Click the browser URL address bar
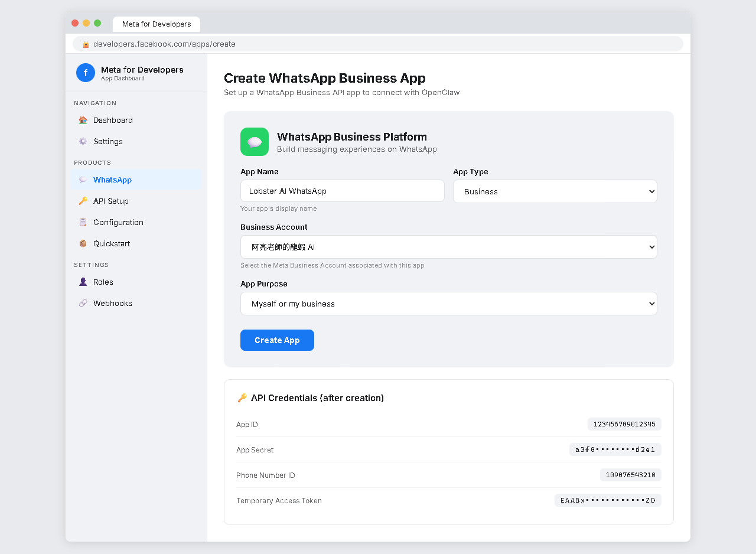This screenshot has width=756, height=554. pyautogui.click(x=378, y=44)
